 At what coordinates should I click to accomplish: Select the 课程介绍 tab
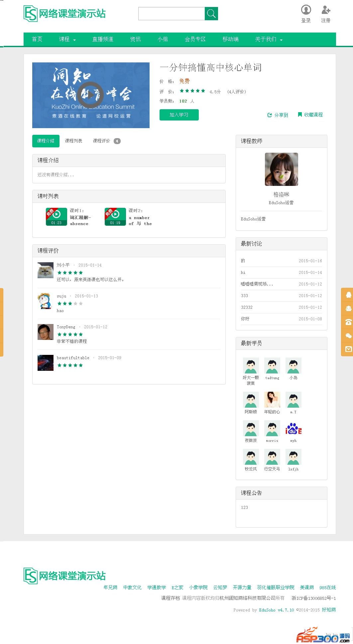coord(46,141)
